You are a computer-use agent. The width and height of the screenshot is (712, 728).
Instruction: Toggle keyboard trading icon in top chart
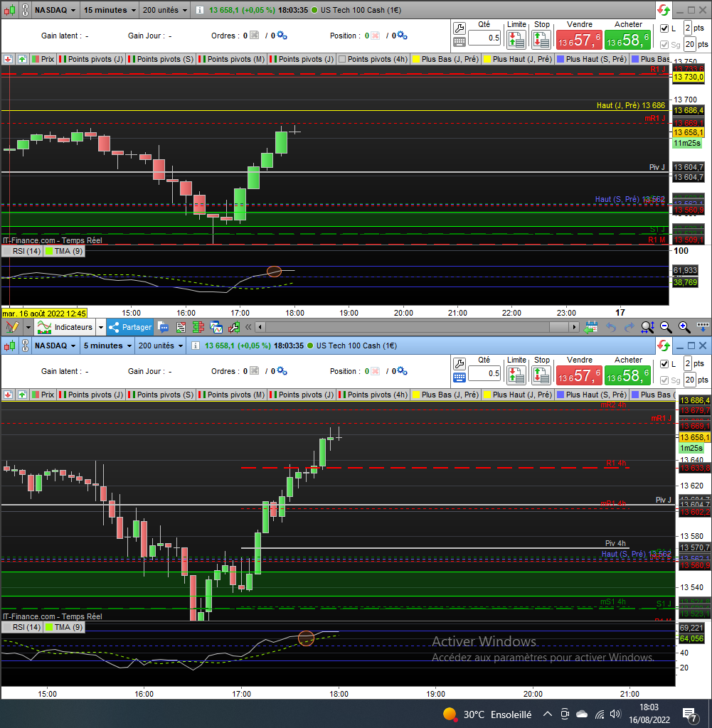459,42
